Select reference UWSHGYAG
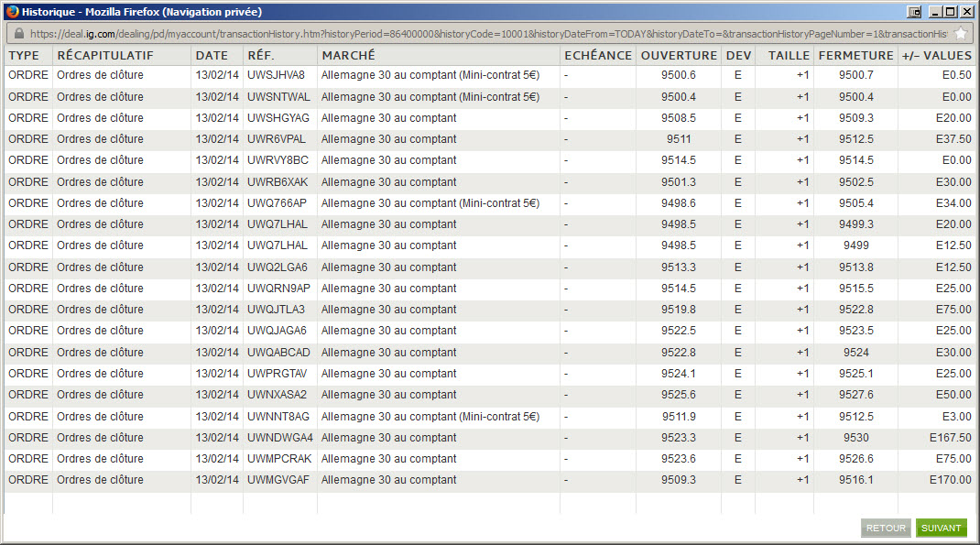Image resolution: width=980 pixels, height=545 pixels. click(x=278, y=118)
